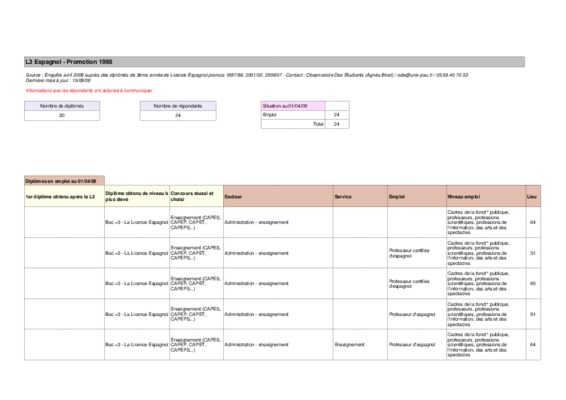Select the Lieu cell with value 91
Screen dimensions: 566x400
click(x=533, y=314)
